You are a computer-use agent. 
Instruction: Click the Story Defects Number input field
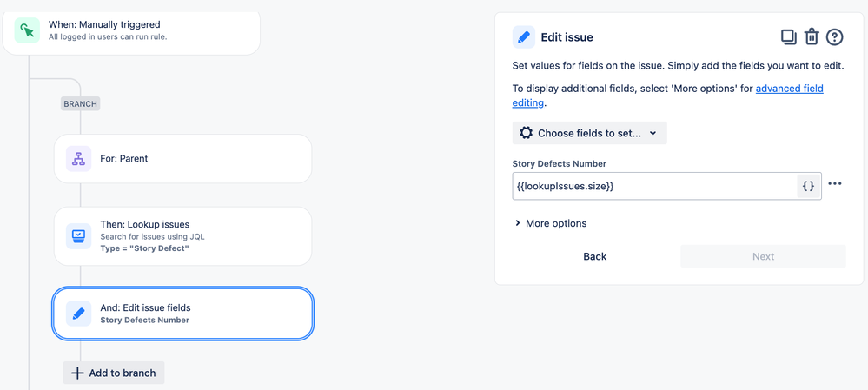(654, 187)
